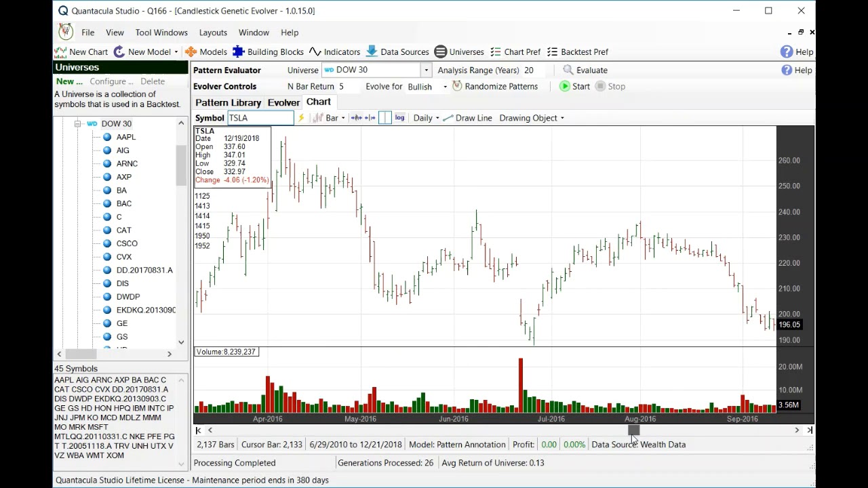Click the expand bar spacing icon
Viewport: 868px width, 488px height.
pos(370,118)
